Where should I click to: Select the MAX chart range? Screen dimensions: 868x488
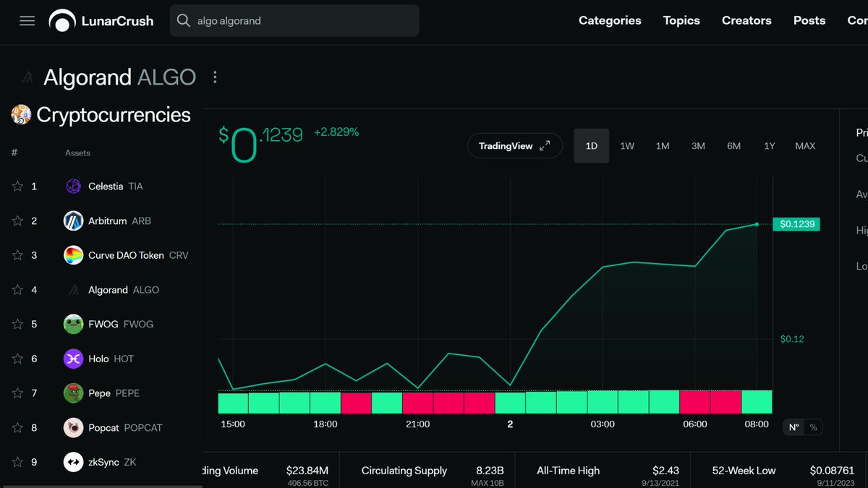point(805,146)
